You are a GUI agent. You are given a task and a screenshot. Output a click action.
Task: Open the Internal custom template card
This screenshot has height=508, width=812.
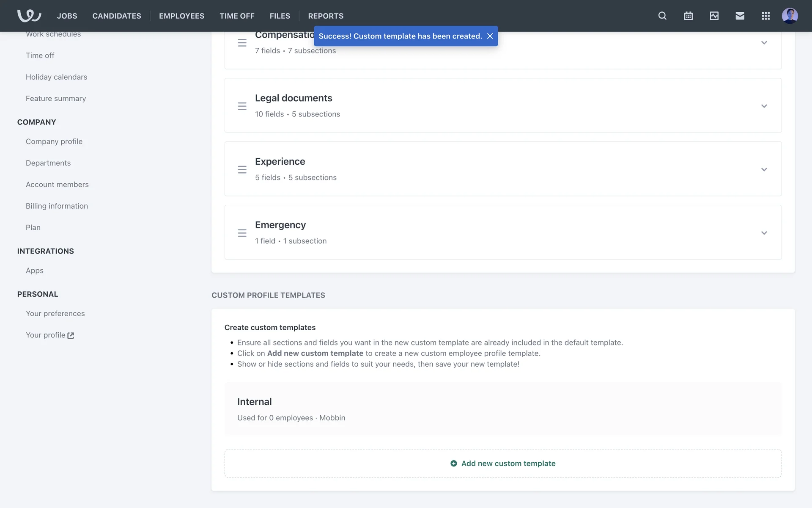pos(502,409)
